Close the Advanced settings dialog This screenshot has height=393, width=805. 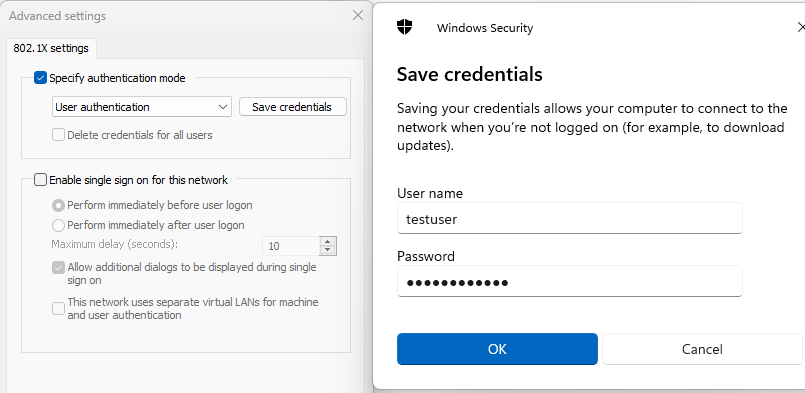coord(358,15)
